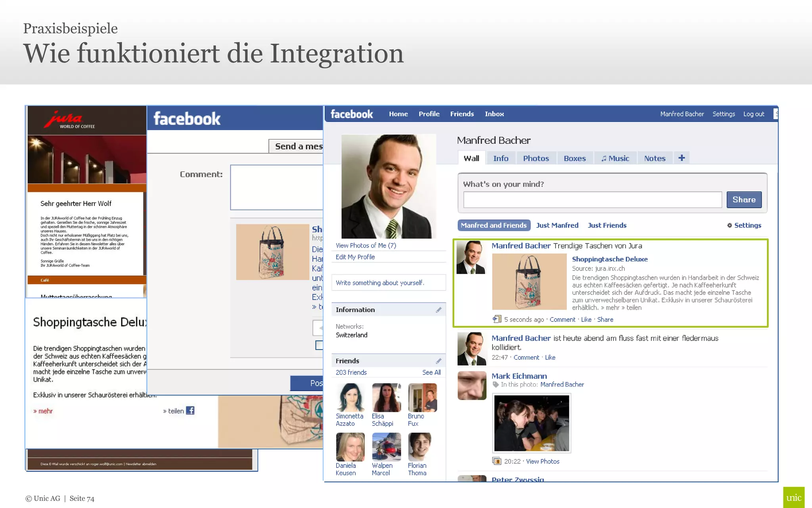The width and height of the screenshot is (812, 508).
Task: Click the Manfred Bacher link in photo tag line
Action: point(562,384)
